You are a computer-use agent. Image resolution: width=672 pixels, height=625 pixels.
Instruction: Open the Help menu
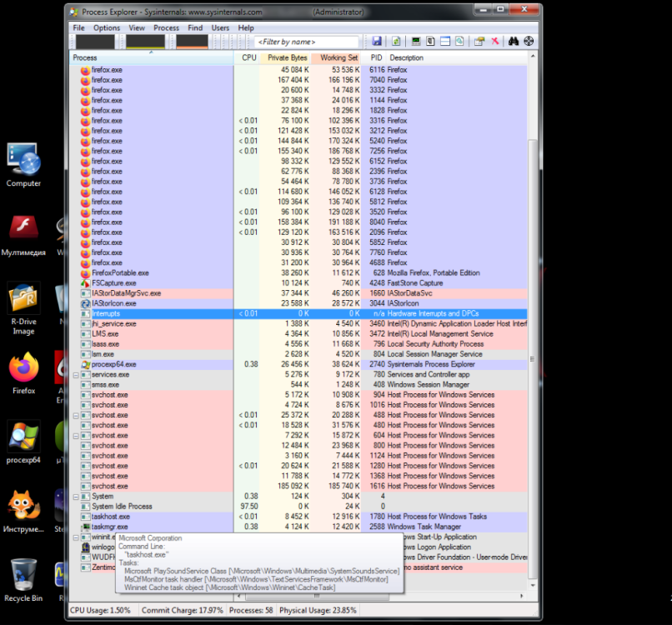click(246, 27)
